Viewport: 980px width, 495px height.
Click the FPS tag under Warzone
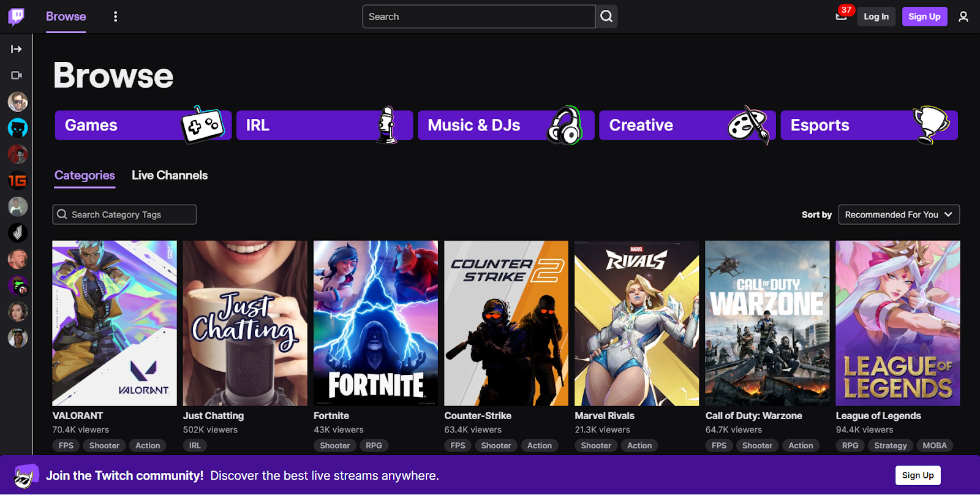[719, 446]
